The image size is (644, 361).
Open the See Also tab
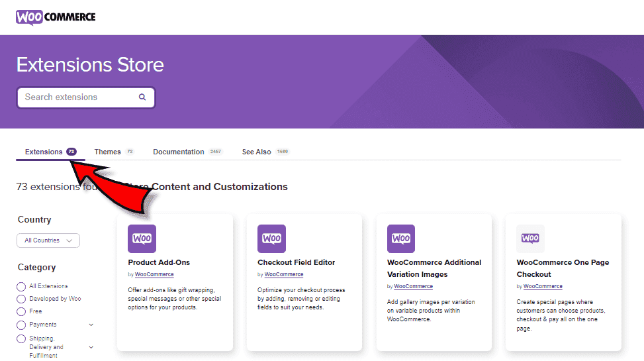coord(265,152)
